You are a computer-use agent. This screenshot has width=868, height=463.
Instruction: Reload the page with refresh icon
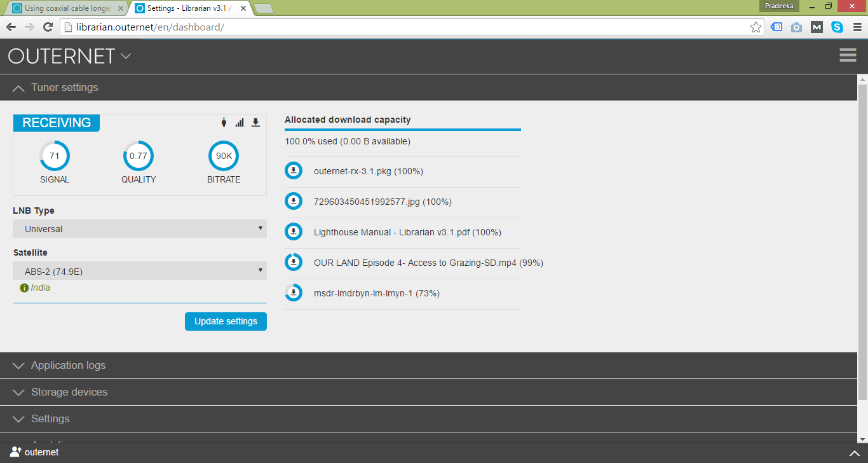coord(48,27)
